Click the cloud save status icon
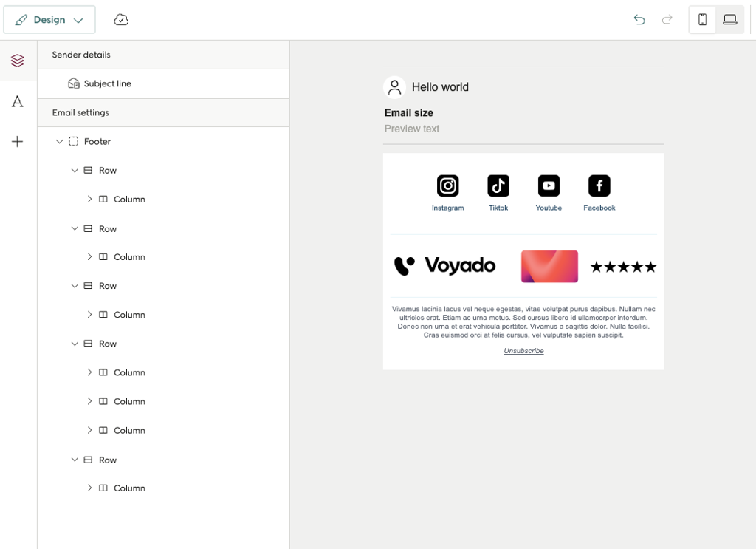 (x=121, y=19)
